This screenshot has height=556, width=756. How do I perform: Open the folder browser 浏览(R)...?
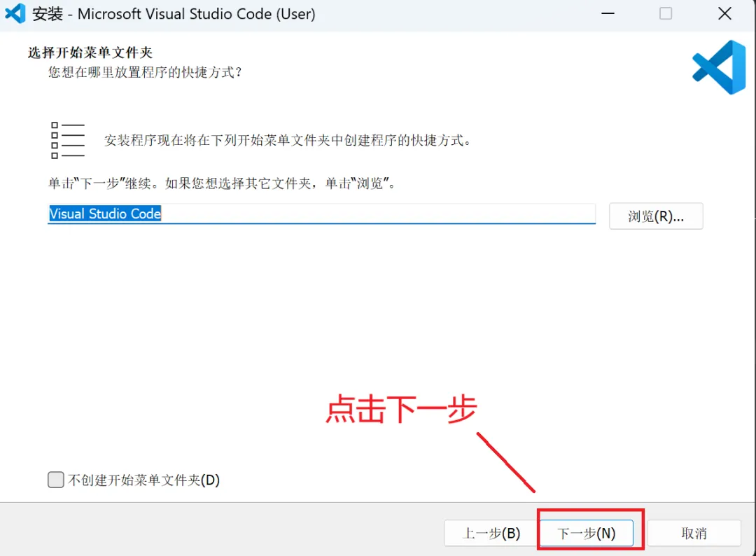pyautogui.click(x=656, y=216)
